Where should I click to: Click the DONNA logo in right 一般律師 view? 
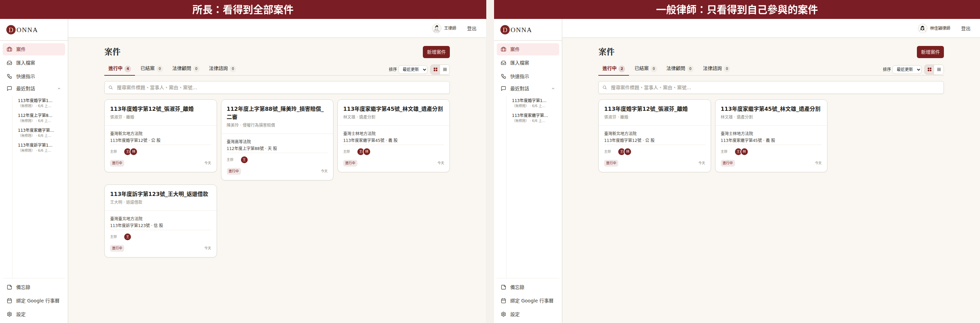coord(516,30)
